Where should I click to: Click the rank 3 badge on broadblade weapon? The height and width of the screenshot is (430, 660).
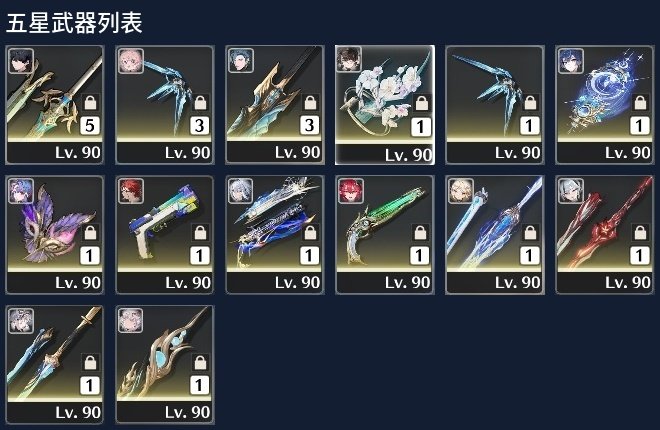310,125
